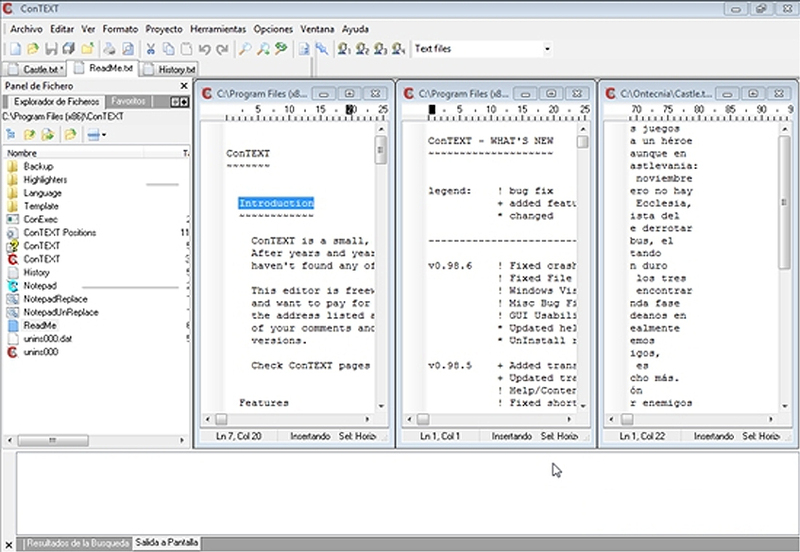Screen dimensions: 800x552
Task: Click Insertando status in ReadMe window
Action: coord(310,436)
